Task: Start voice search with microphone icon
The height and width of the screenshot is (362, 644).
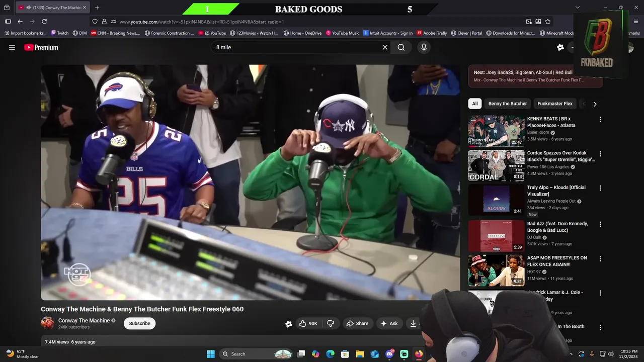Action: coord(424,47)
